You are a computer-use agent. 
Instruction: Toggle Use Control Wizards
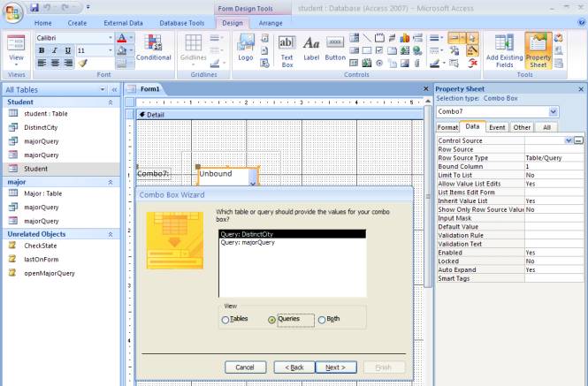(x=472, y=50)
